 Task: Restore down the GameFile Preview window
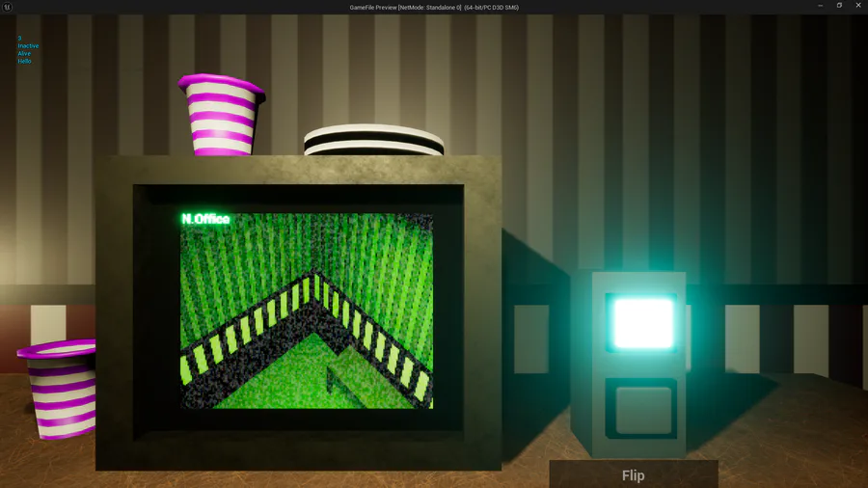coord(839,6)
